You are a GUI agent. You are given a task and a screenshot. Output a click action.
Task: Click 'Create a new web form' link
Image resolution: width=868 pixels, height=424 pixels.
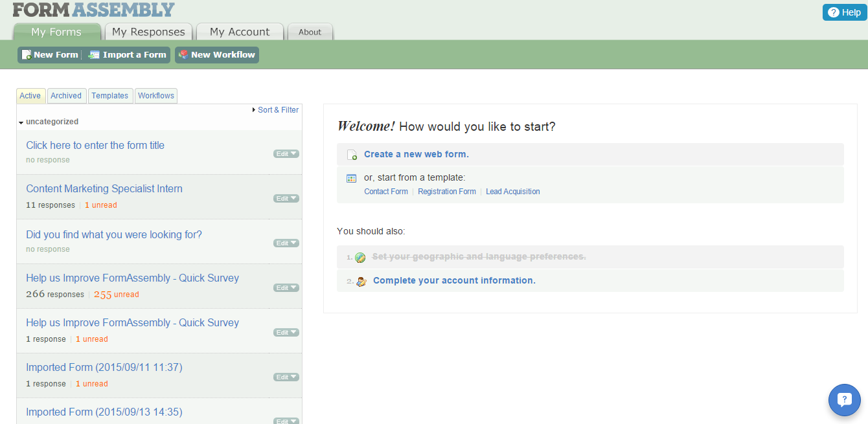pos(417,154)
